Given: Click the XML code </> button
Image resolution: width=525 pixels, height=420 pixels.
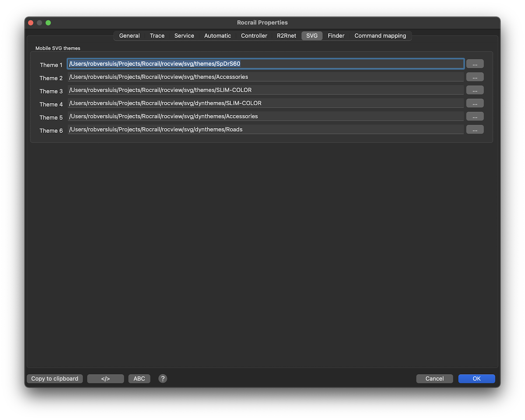Looking at the screenshot, I should [105, 378].
